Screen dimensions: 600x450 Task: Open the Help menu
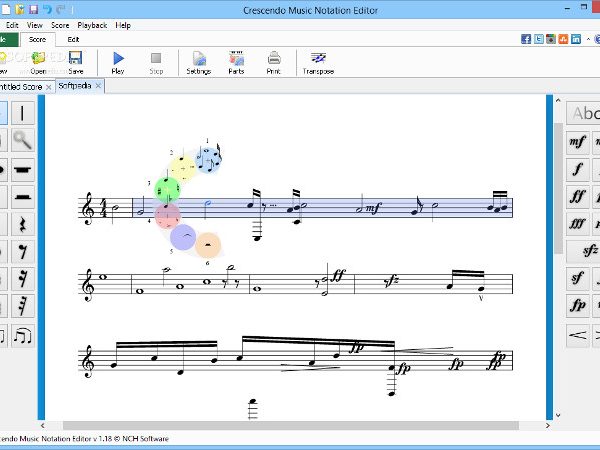(123, 25)
